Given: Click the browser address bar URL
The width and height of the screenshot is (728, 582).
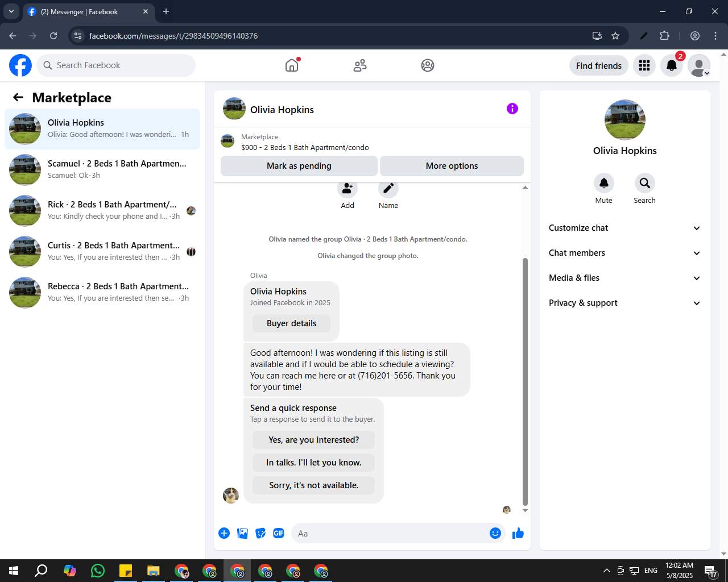Looking at the screenshot, I should 173,36.
